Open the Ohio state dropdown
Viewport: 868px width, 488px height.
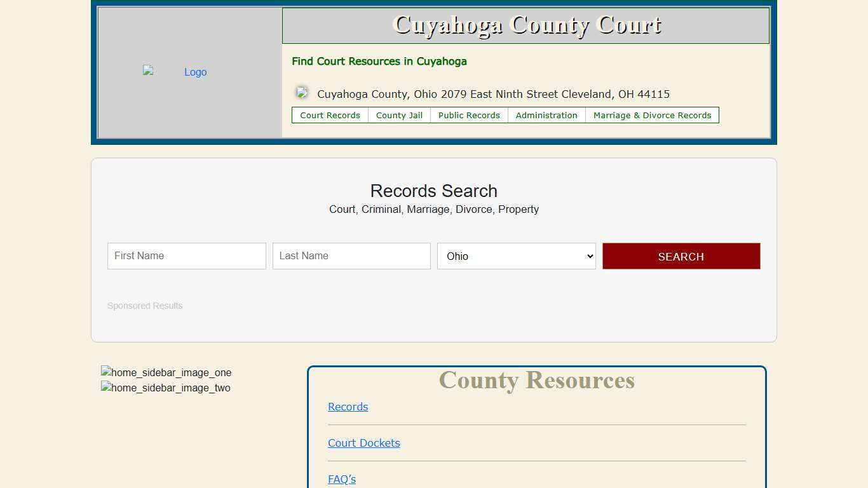tap(516, 256)
